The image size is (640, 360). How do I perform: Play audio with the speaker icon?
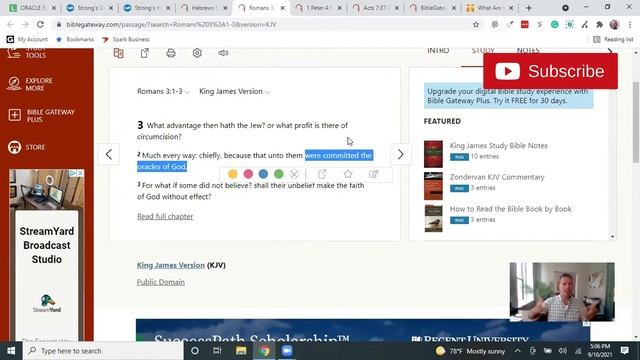[x=223, y=53]
